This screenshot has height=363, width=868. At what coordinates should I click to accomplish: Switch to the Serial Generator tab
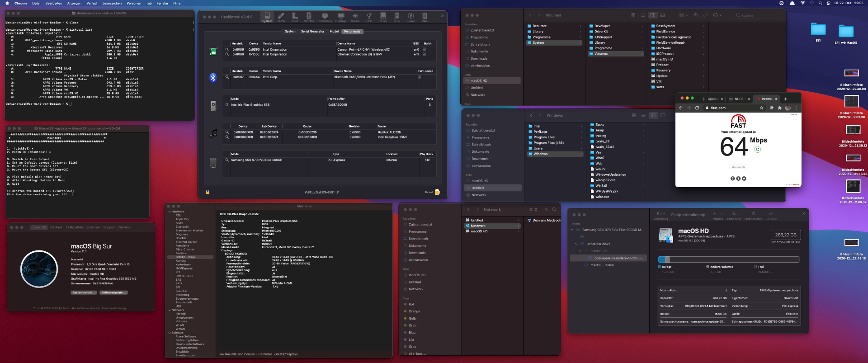pos(312,32)
